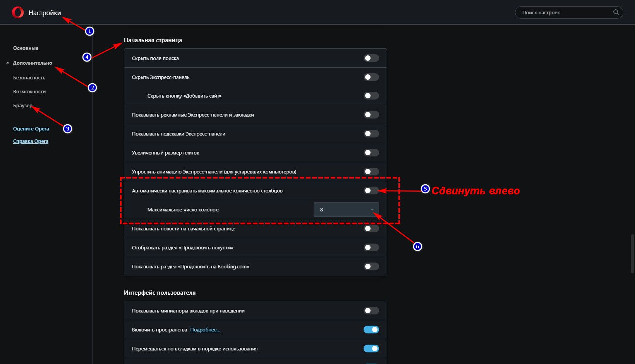Toggle Отображать раздел «Продолжить покупки» switch
This screenshot has width=635, height=364.
[371, 247]
